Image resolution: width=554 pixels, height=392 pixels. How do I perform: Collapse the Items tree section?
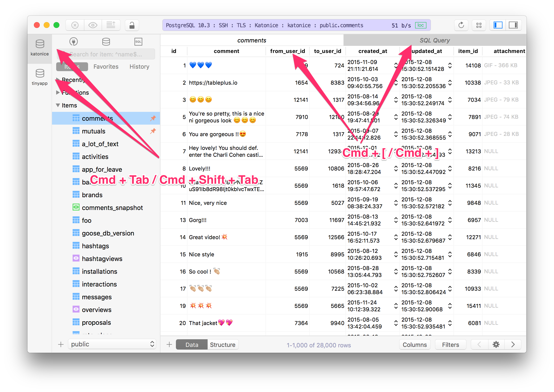[58, 105]
